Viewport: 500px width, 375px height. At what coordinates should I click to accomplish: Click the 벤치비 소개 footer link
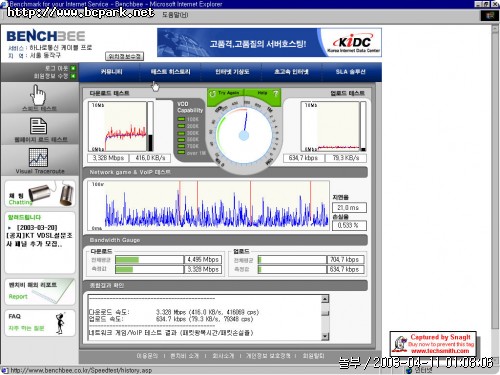(x=184, y=356)
